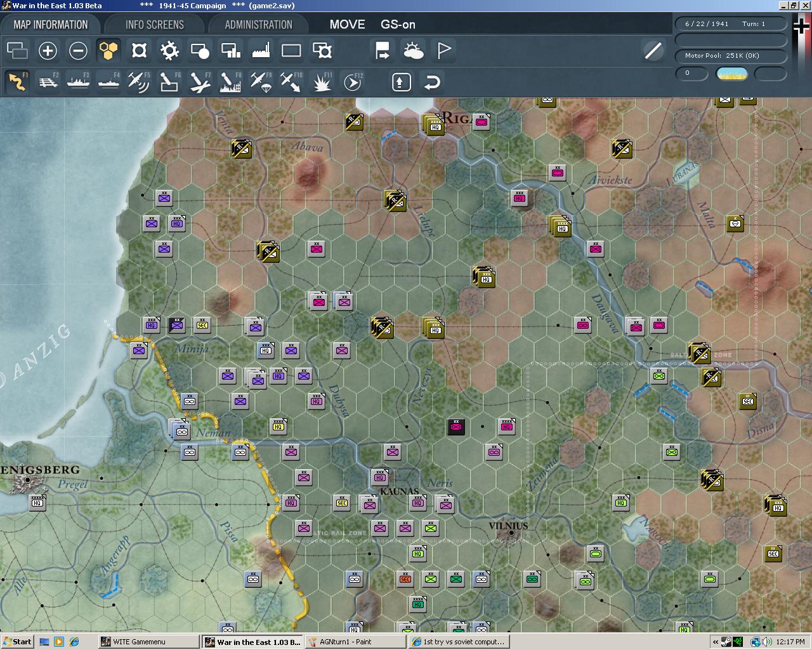The height and width of the screenshot is (650, 812).
Task: Click the gear-shaped map info icon
Action: pos(169,50)
